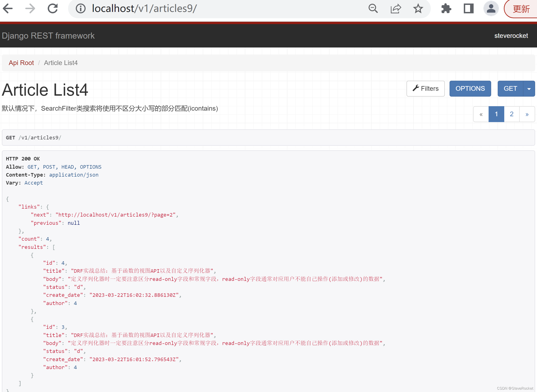The width and height of the screenshot is (537, 392).
Task: Open steverocket user menu
Action: click(x=511, y=36)
